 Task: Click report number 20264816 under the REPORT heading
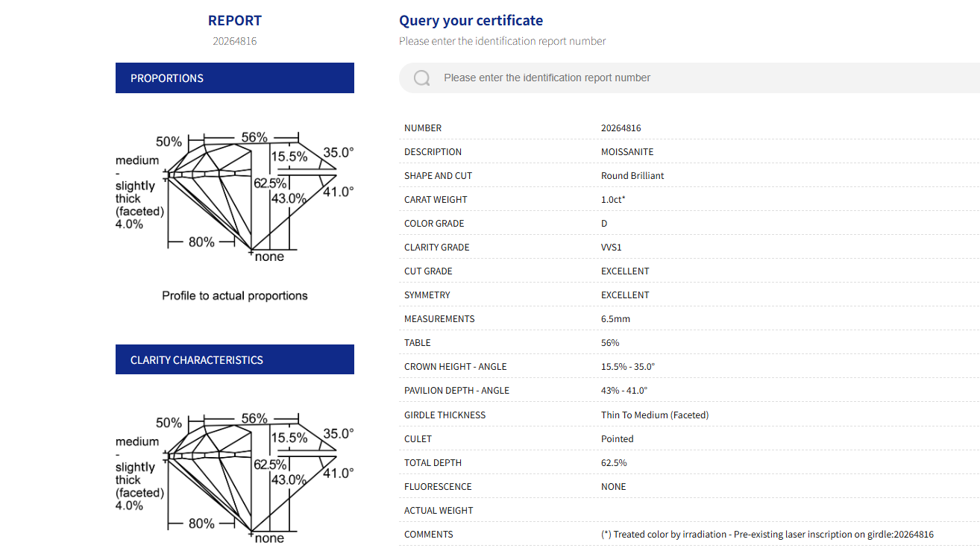(x=234, y=41)
